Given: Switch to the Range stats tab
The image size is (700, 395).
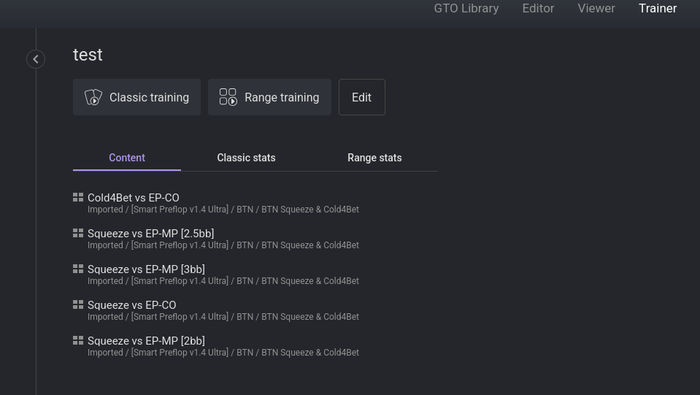Looking at the screenshot, I should (375, 158).
